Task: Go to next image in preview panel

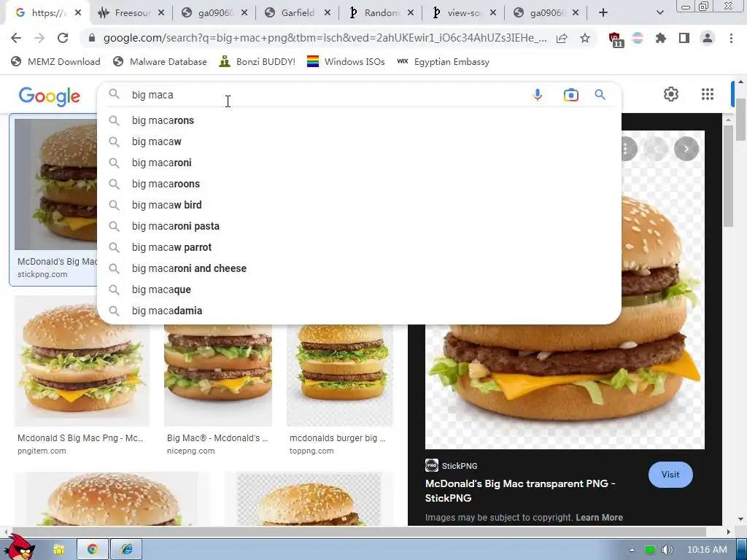Action: click(686, 149)
